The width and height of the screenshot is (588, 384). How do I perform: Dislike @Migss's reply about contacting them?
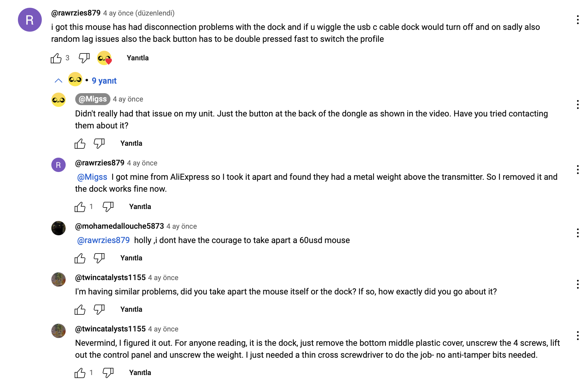pos(99,143)
